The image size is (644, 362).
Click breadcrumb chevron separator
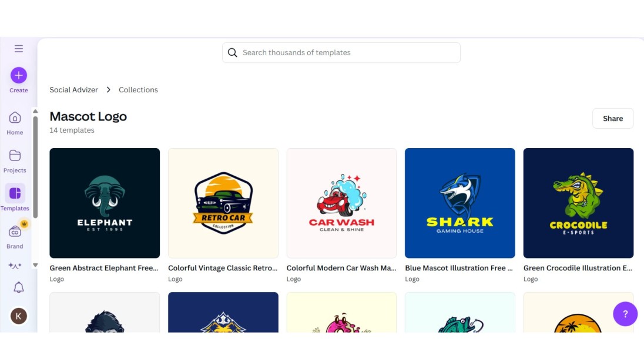point(109,89)
